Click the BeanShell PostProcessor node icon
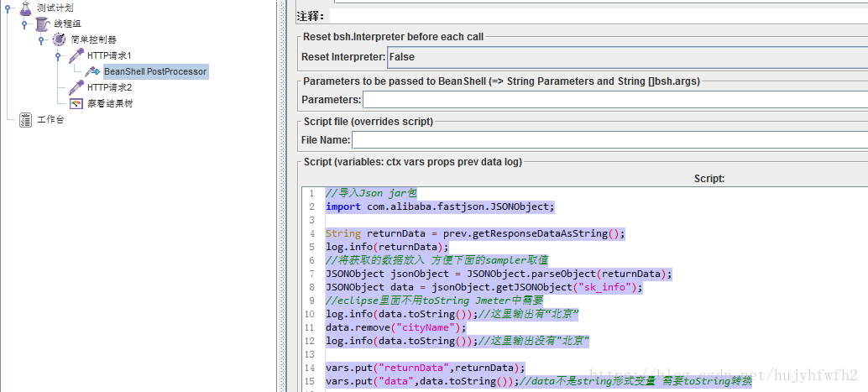The image size is (868, 392). 92,71
